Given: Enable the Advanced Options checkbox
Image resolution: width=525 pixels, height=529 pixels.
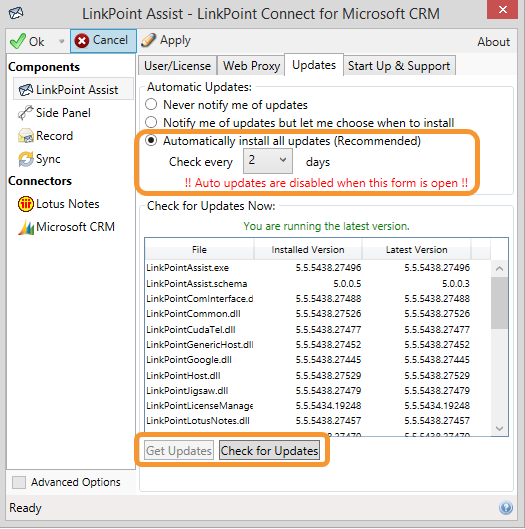Looking at the screenshot, I should pos(19,482).
